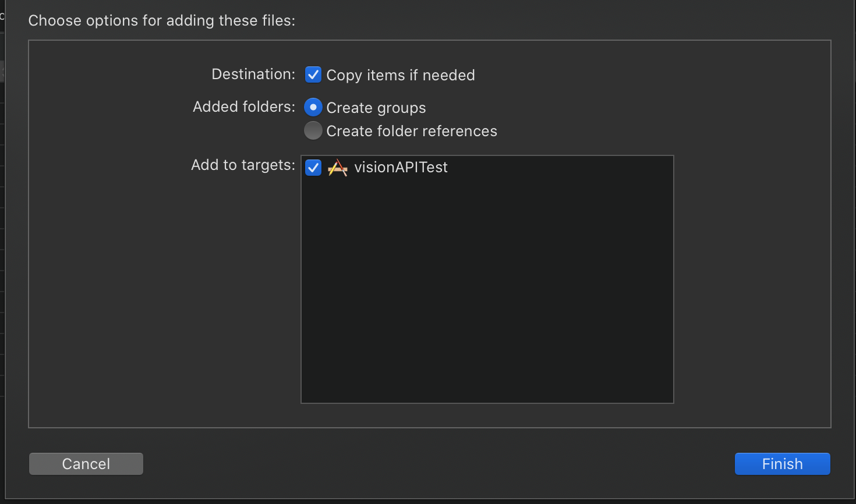Click blank panel area right of targets list

[751, 262]
